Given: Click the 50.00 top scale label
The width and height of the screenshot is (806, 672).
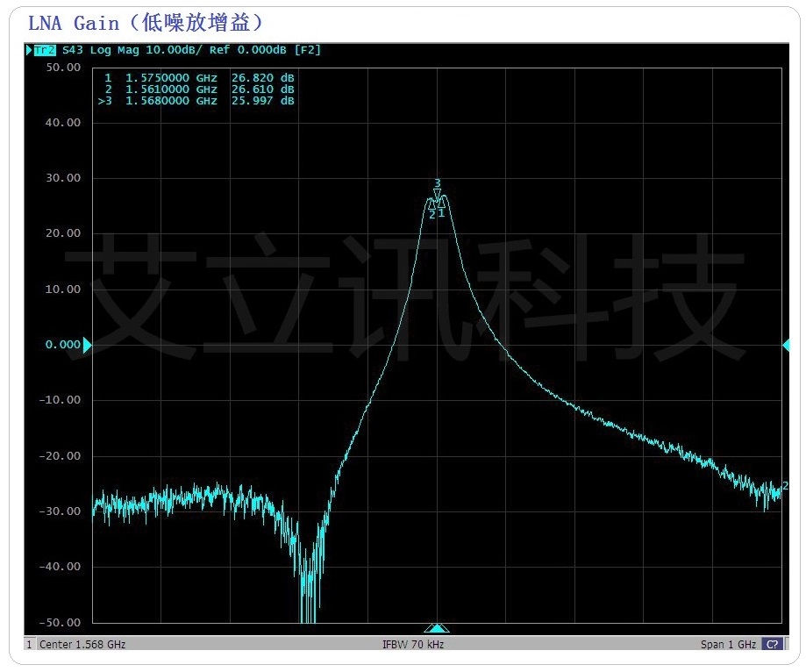Looking at the screenshot, I should coord(63,68).
